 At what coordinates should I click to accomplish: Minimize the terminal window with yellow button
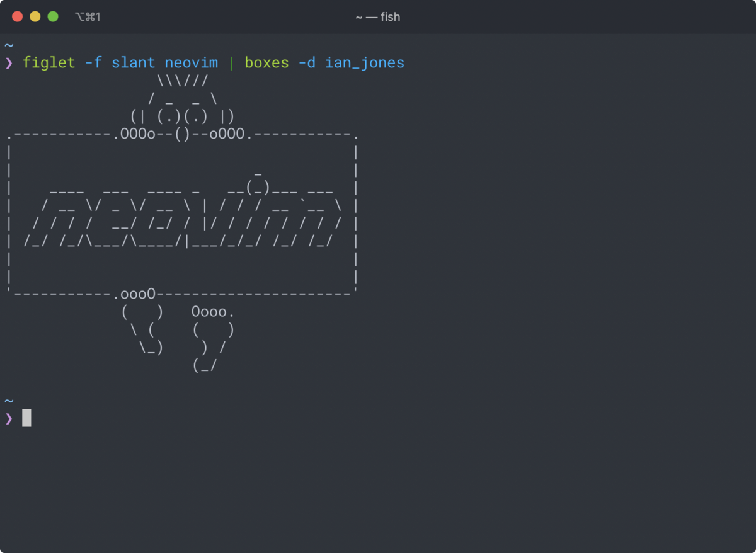(x=35, y=16)
